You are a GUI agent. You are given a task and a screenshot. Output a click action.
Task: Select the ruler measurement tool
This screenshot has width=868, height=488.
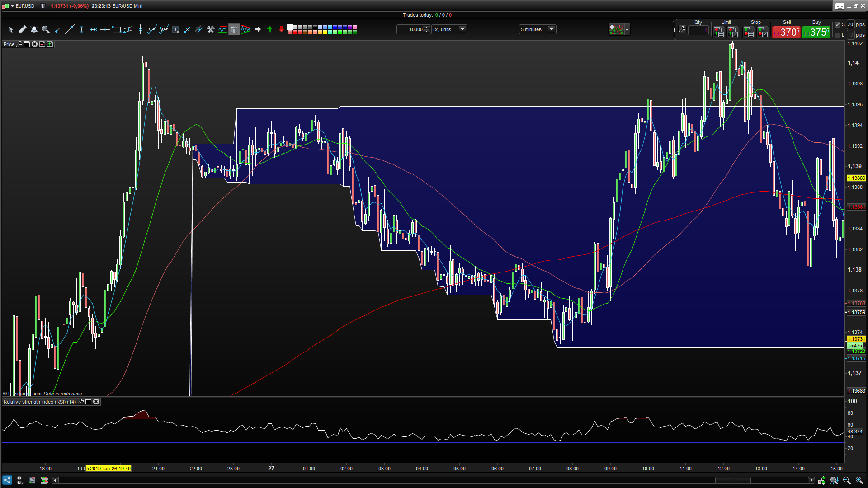pos(22,29)
